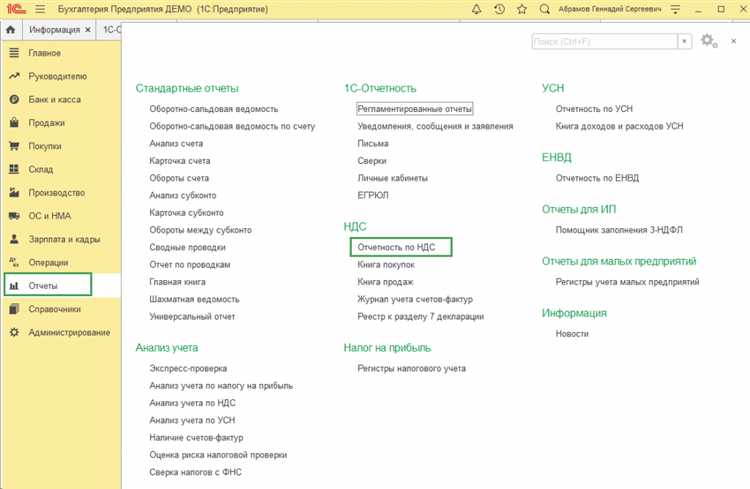Click the Операции icon
Screen dimensions: 750x489
tap(14, 262)
